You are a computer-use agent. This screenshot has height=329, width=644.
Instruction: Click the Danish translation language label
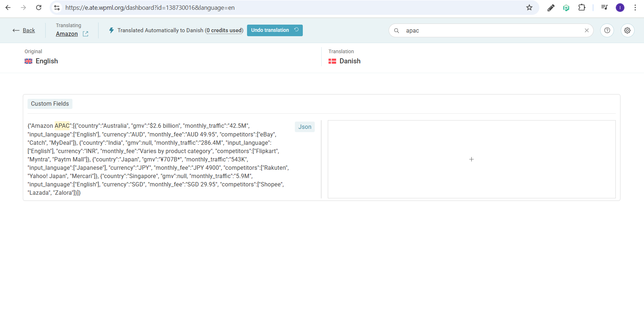coord(350,61)
